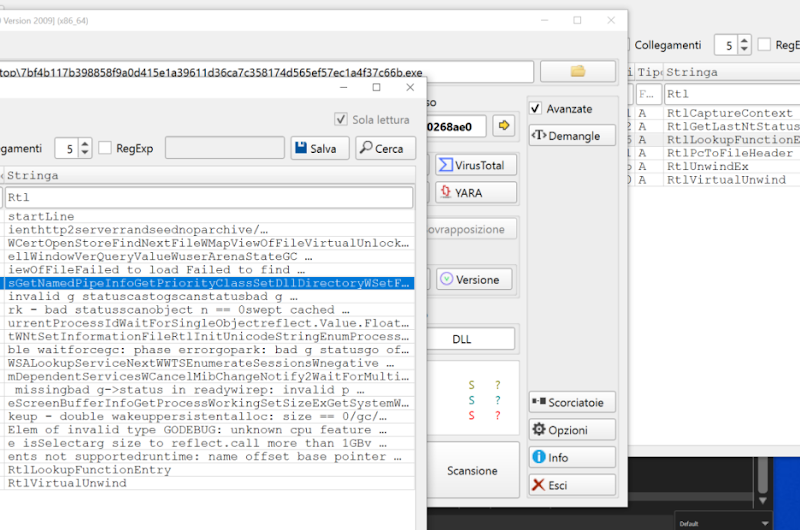Decrease link count spinner in front window

click(85, 153)
